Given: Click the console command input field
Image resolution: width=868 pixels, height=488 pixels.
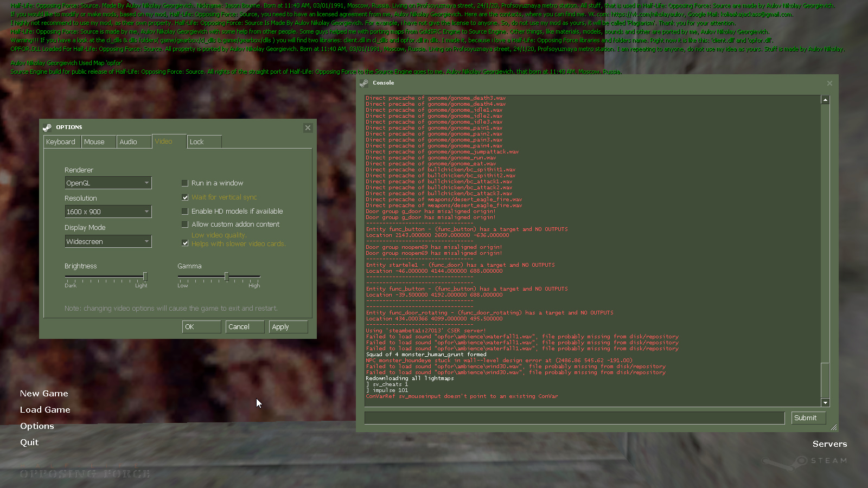Looking at the screenshot, I should (x=575, y=418).
